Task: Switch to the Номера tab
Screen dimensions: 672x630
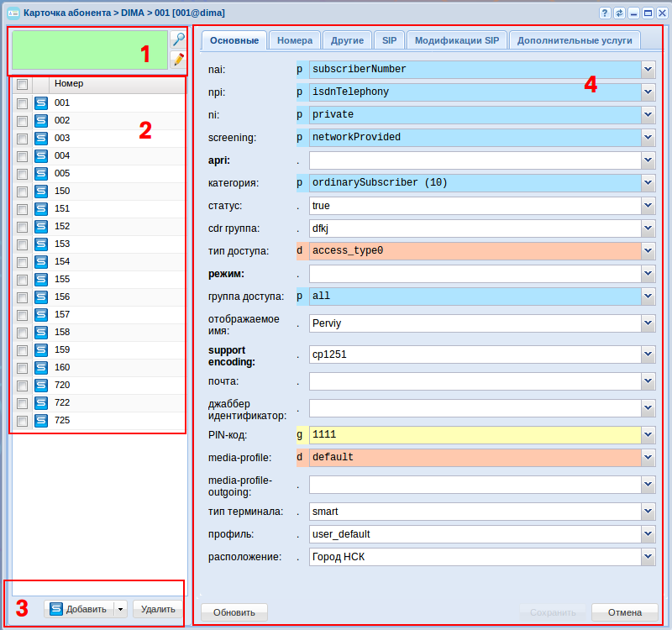Action: pyautogui.click(x=295, y=40)
